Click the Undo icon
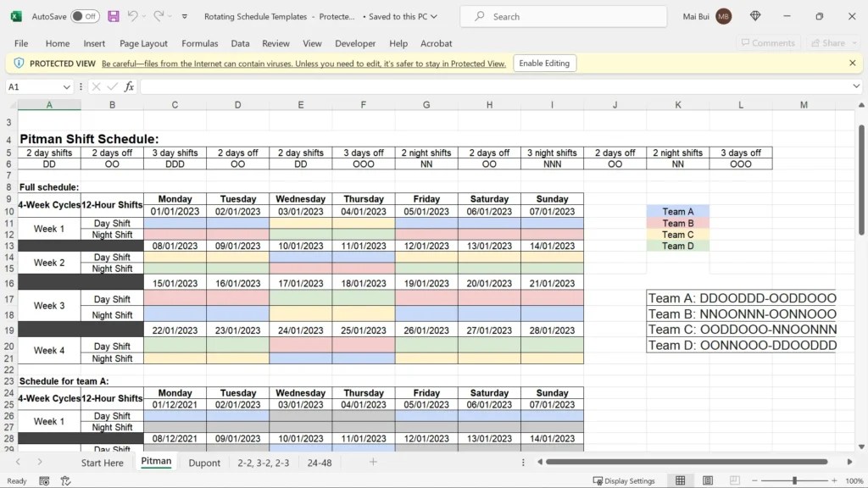Image resolution: width=868 pixels, height=488 pixels. 135,16
